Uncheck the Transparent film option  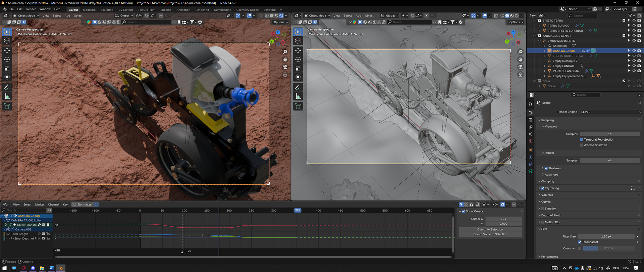580,242
